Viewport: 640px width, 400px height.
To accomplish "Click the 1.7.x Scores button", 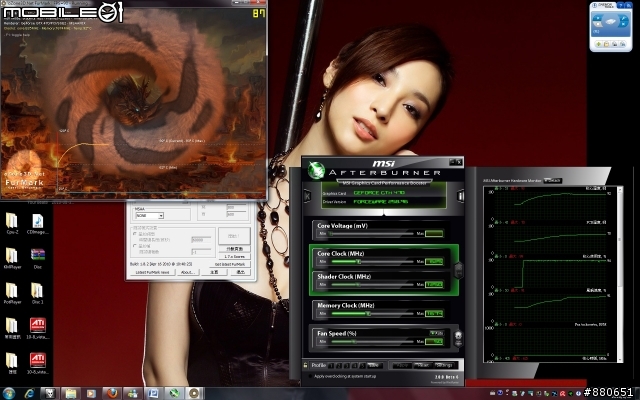I will click(234, 257).
